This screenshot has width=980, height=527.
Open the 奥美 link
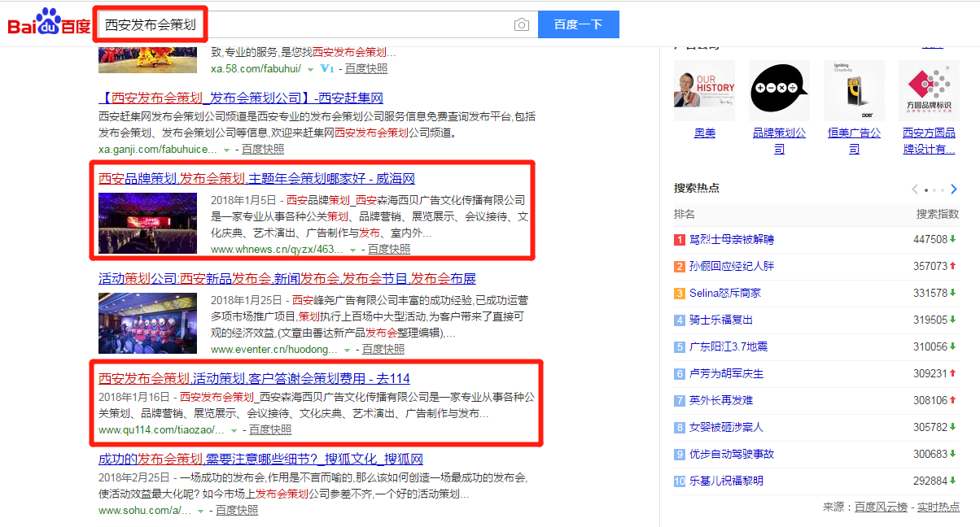[704, 133]
